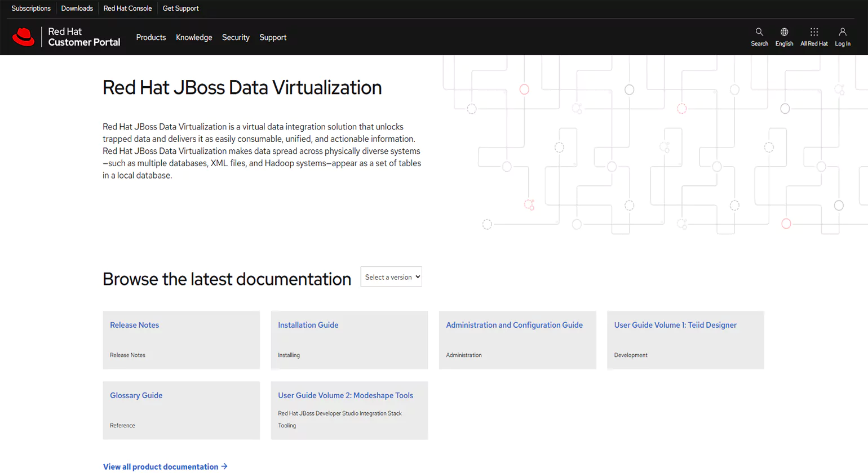The width and height of the screenshot is (868, 473).
Task: Select Downloads in the top bar
Action: [x=77, y=8]
